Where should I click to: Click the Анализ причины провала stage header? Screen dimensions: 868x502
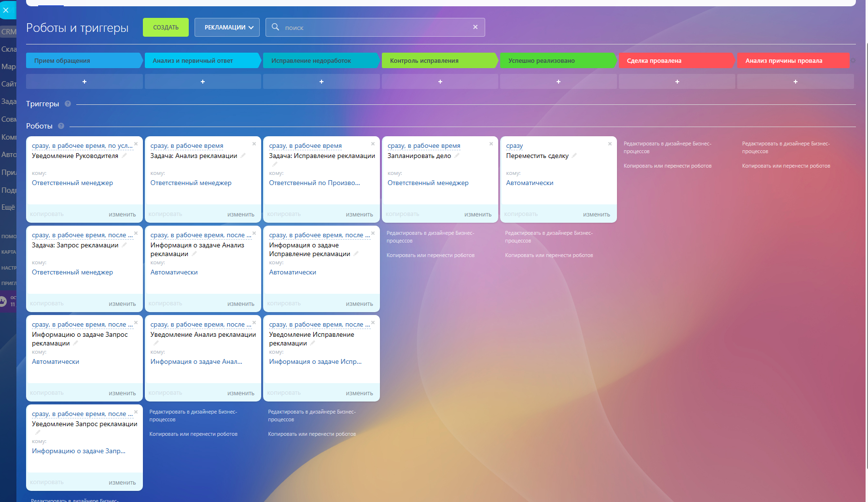[793, 60]
